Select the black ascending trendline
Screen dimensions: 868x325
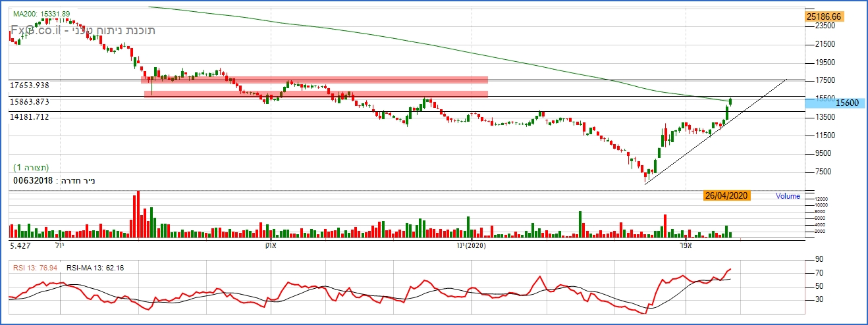click(716, 132)
